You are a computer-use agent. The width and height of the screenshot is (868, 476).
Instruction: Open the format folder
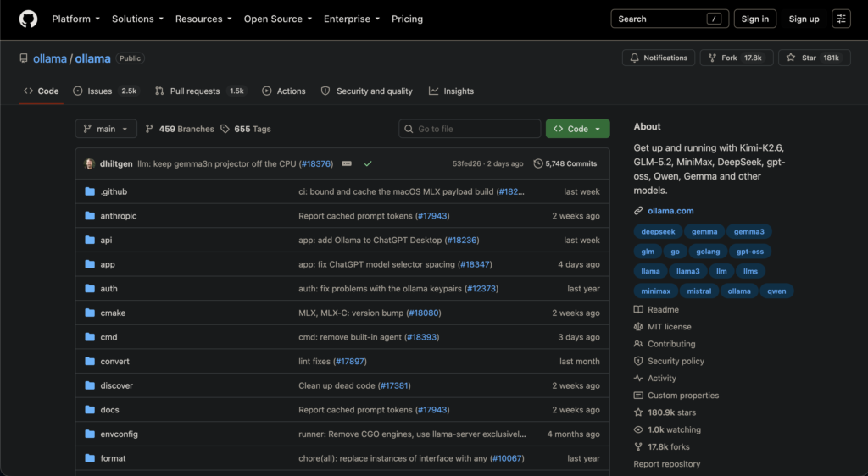point(113,458)
